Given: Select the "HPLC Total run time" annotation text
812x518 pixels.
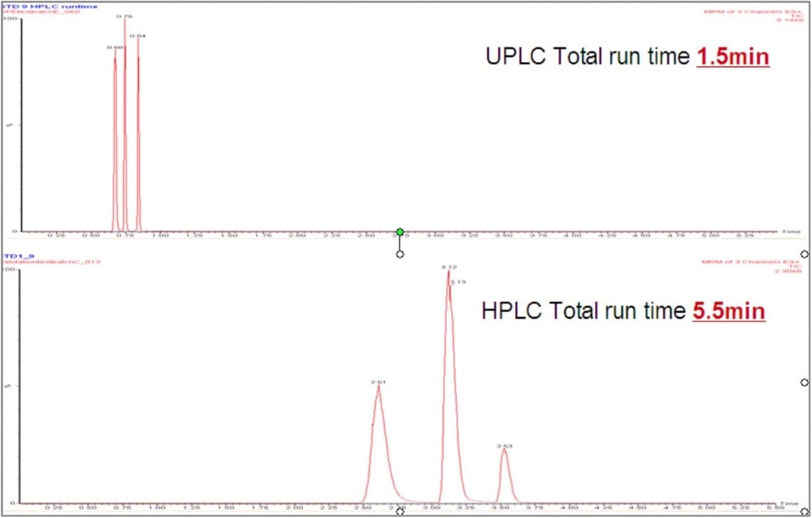Looking at the screenshot, I should point(584,311).
